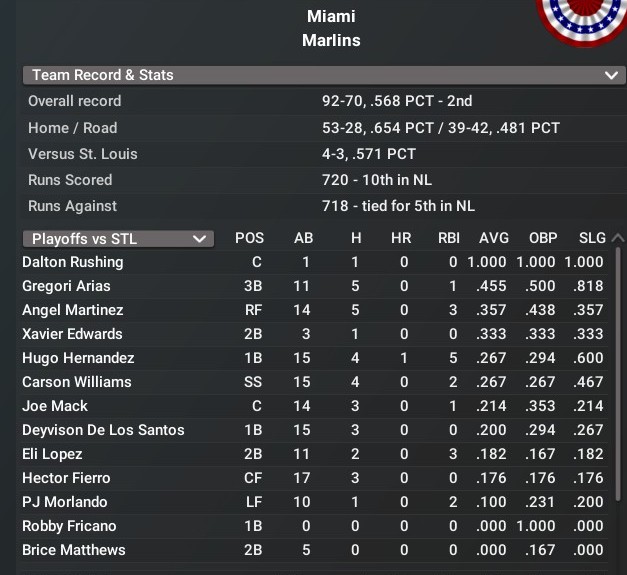Open Deyvison De Los Santos profile
Viewport: 627px width, 575px height.
tap(103, 430)
